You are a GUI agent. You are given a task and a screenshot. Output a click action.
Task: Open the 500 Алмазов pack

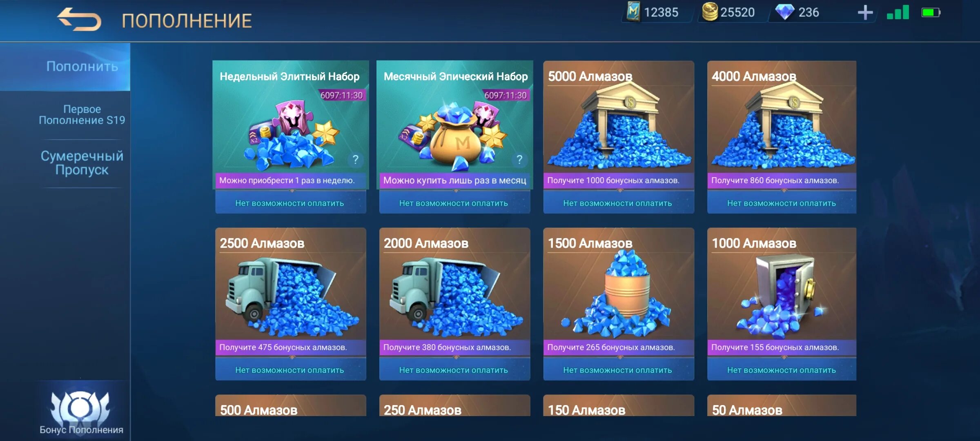tap(290, 406)
